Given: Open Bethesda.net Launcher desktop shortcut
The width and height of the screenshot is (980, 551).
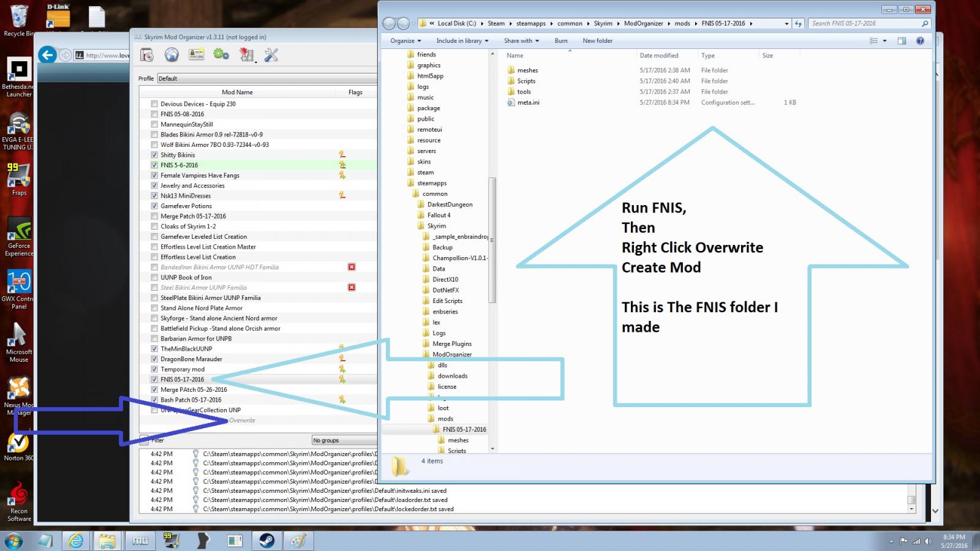Looking at the screenshot, I should pyautogui.click(x=18, y=77).
